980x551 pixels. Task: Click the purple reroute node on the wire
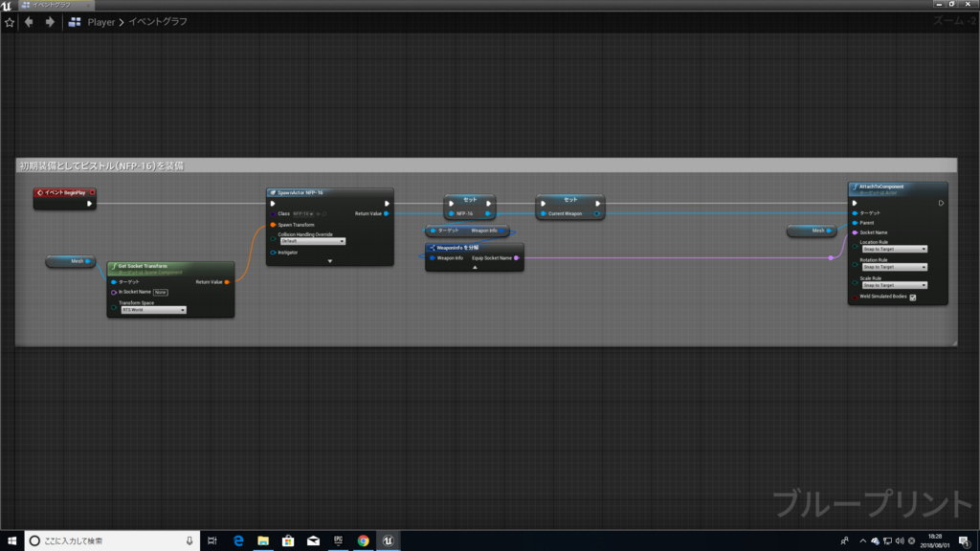coord(831,258)
